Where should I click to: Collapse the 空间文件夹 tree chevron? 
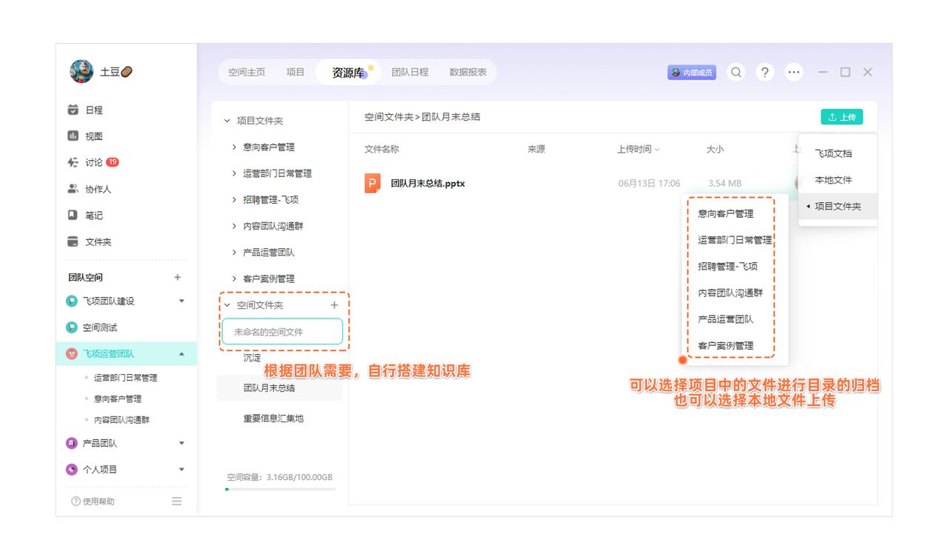click(227, 305)
